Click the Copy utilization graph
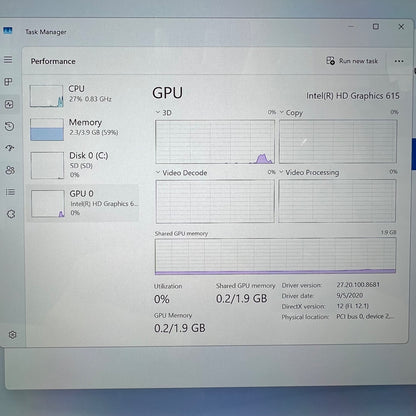The width and height of the screenshot is (416, 416). point(338,142)
